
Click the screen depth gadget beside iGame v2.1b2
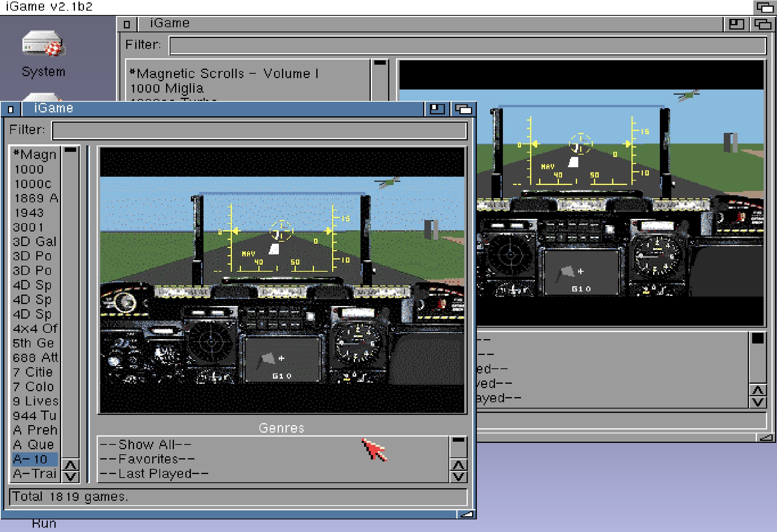click(765, 7)
